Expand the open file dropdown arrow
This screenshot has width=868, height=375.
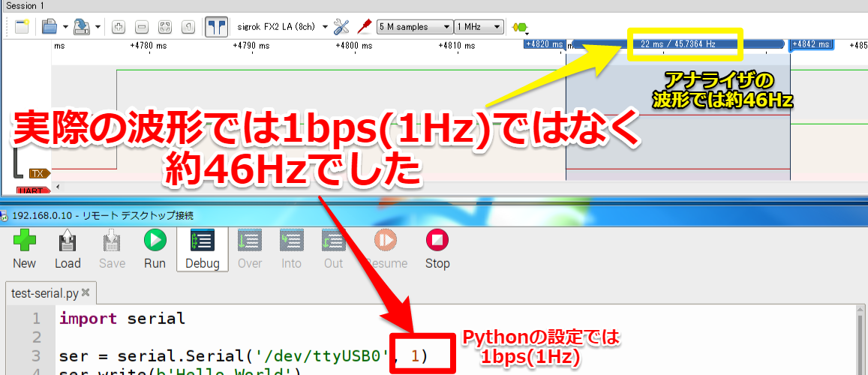click(65, 26)
